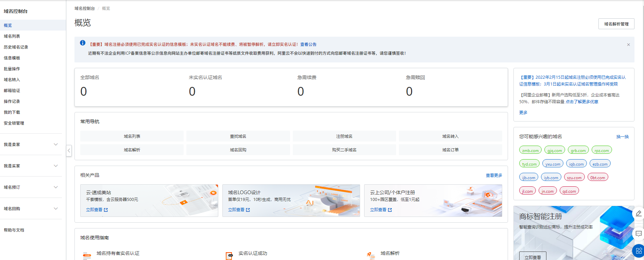Click the 域名控制台 breadcrumb
644x260 pixels.
point(85,8)
